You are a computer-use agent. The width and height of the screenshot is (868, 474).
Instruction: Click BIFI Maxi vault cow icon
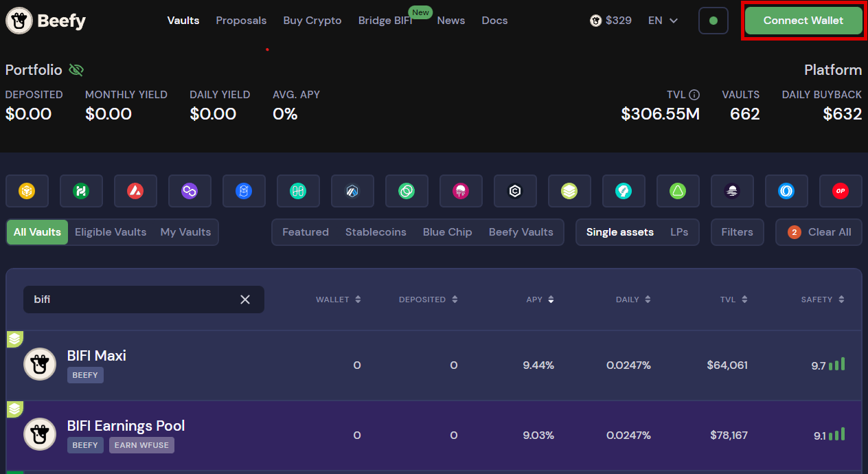click(x=40, y=364)
